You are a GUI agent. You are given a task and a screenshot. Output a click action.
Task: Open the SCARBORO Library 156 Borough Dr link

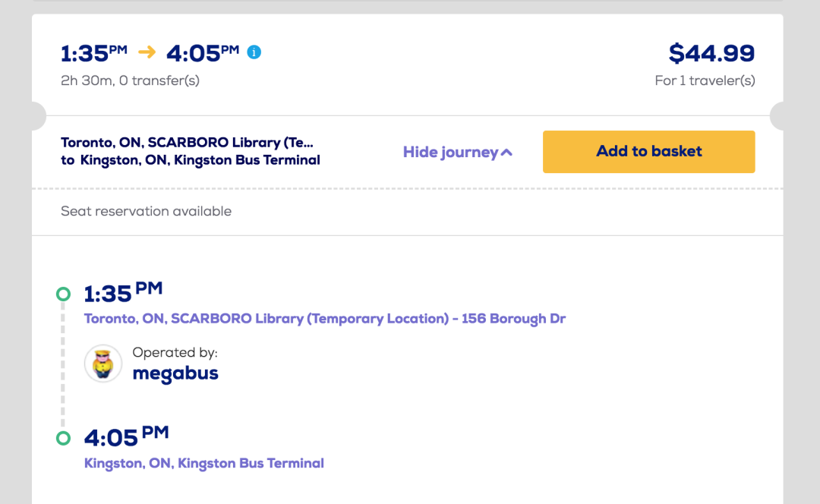(325, 319)
